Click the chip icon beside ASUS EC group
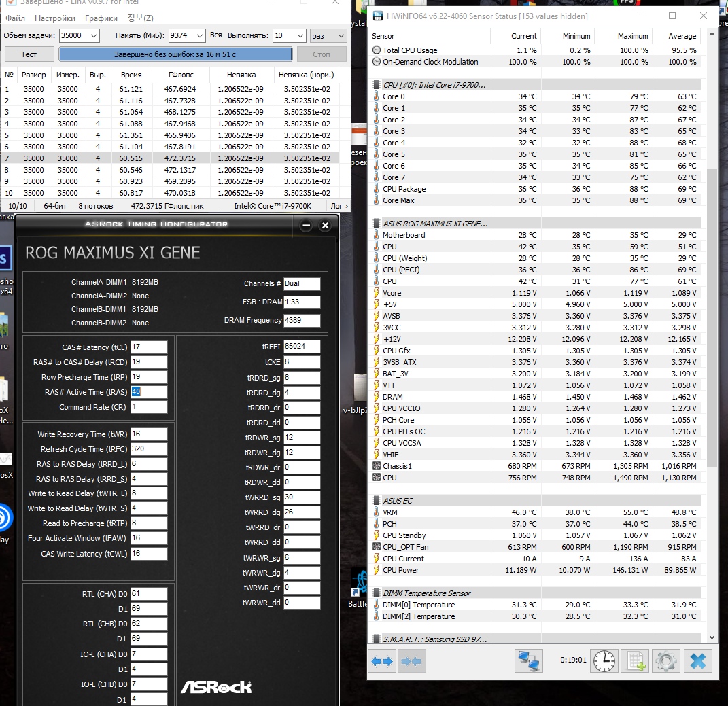The image size is (728, 706). pyautogui.click(x=377, y=501)
